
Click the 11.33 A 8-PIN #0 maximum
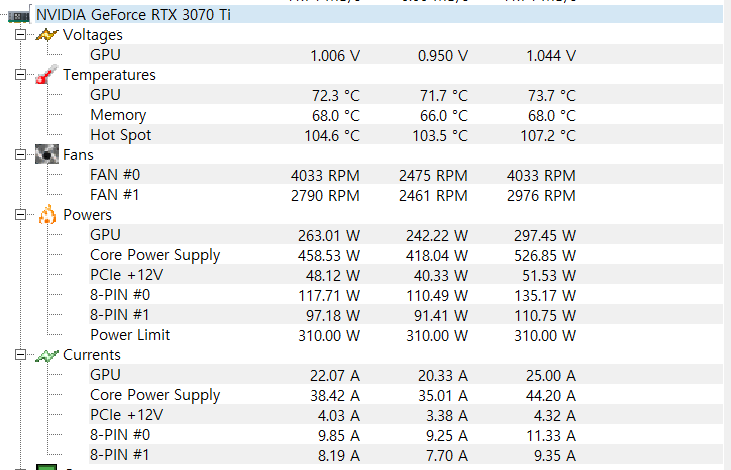click(551, 436)
